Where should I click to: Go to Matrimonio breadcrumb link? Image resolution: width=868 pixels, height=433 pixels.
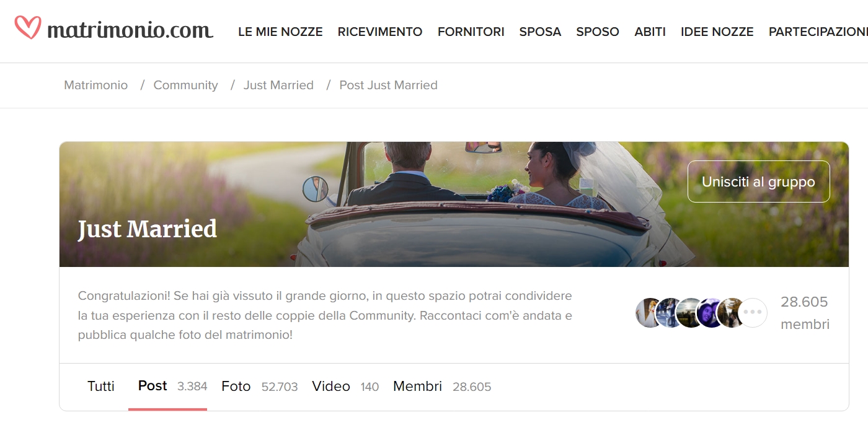point(96,85)
